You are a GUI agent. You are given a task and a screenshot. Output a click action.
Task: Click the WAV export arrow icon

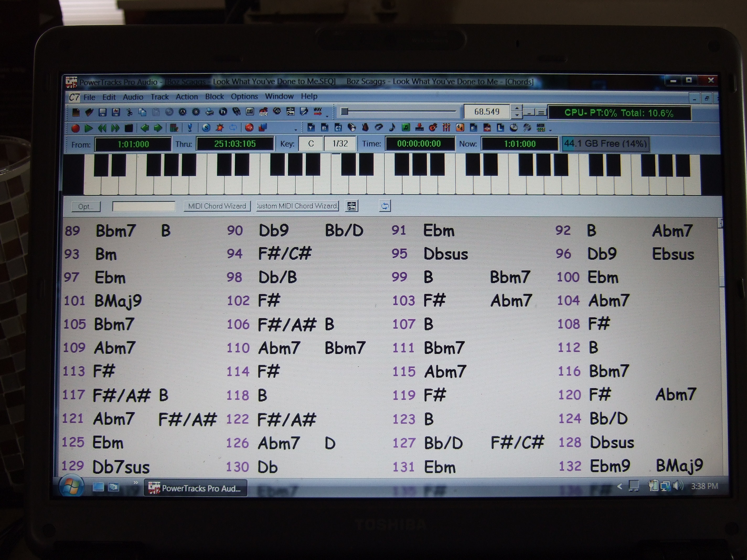tap(318, 111)
